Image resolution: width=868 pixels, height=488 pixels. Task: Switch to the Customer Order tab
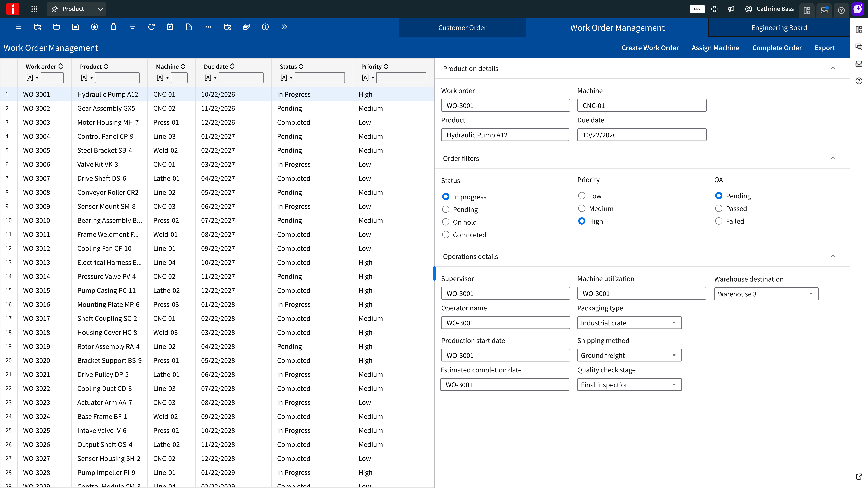click(x=462, y=28)
